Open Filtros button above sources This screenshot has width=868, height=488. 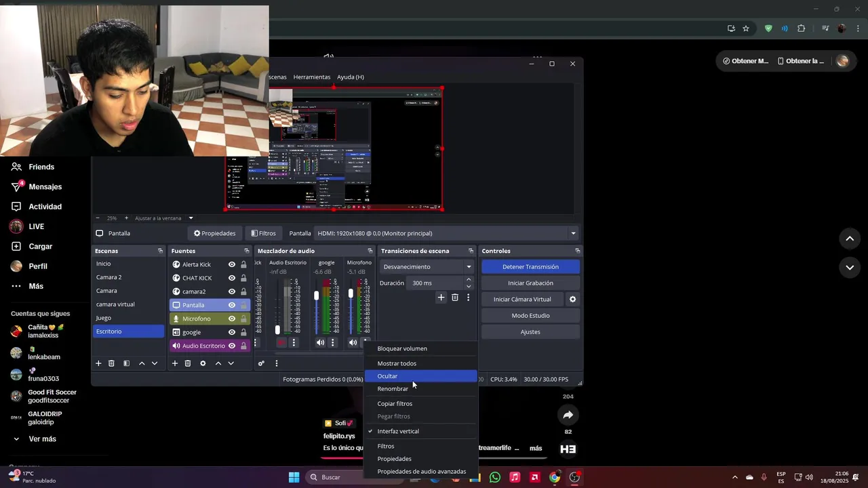[x=263, y=233]
